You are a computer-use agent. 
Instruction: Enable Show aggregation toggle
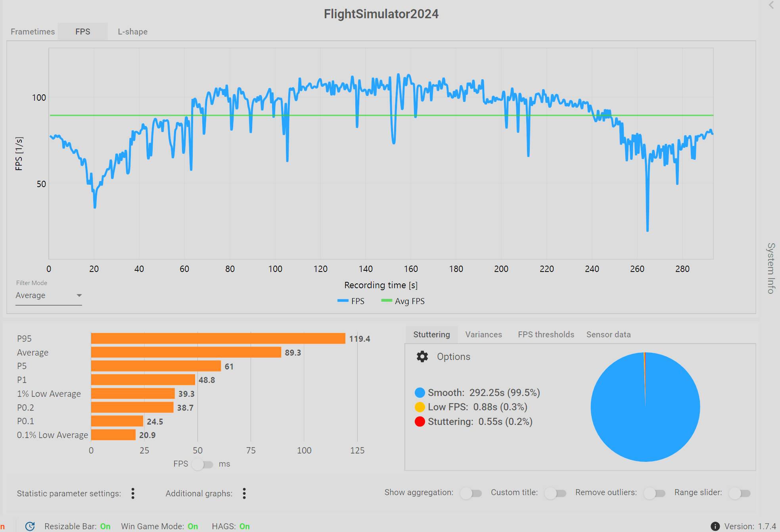471,493
